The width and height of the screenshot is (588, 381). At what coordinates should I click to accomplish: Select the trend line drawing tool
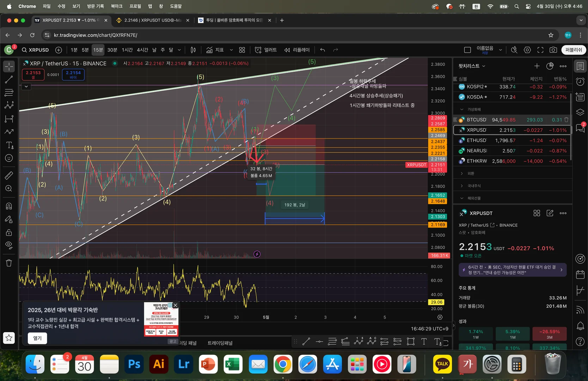(x=9, y=80)
